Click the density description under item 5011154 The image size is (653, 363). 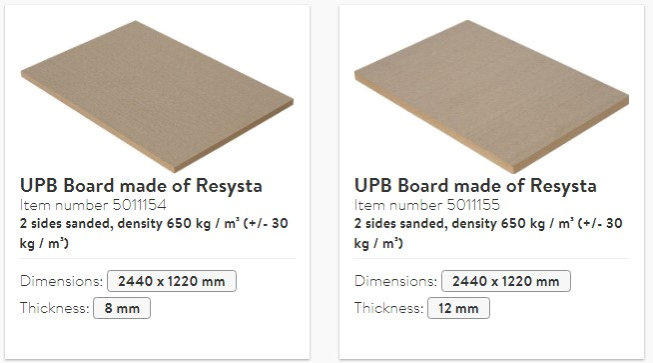point(154,233)
